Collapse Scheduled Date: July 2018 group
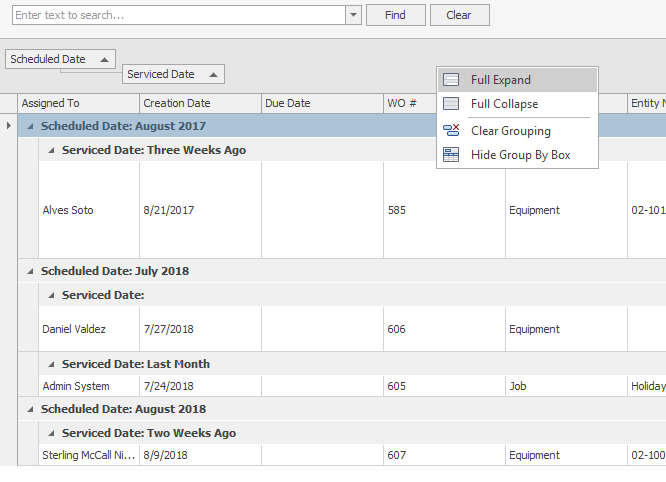Viewport: 666px width, 482px height. (x=30, y=271)
